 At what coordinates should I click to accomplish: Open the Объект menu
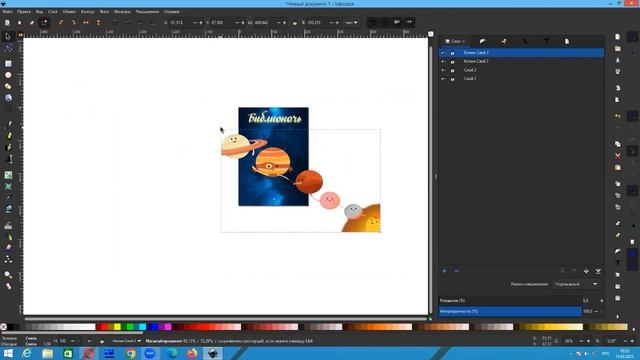tap(69, 12)
